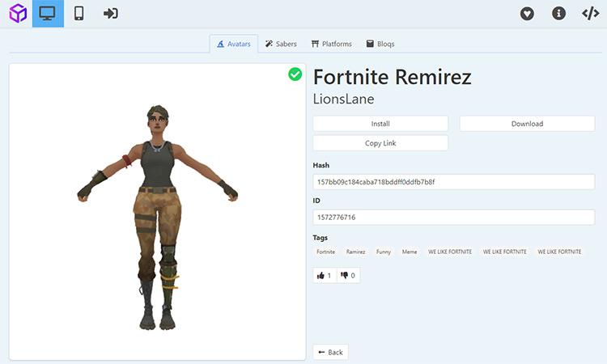Click the Download button
Screen dimensions: 607x364
[527, 124]
